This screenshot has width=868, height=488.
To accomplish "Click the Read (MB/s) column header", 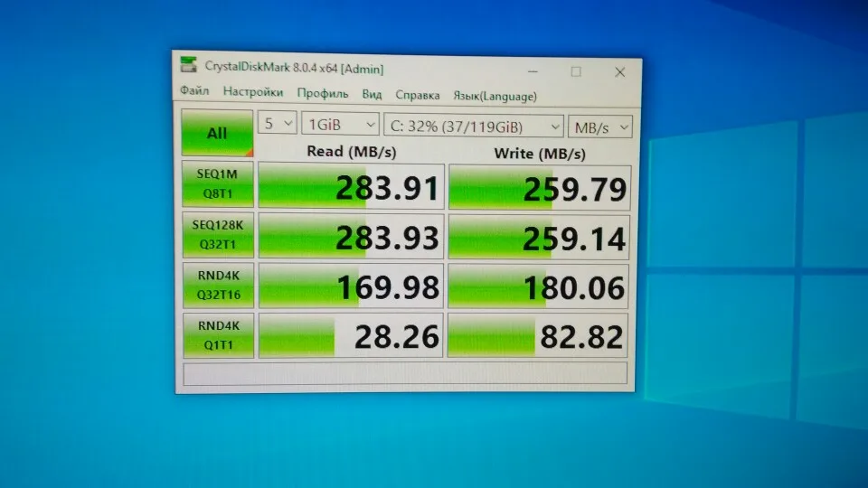I will [351, 151].
